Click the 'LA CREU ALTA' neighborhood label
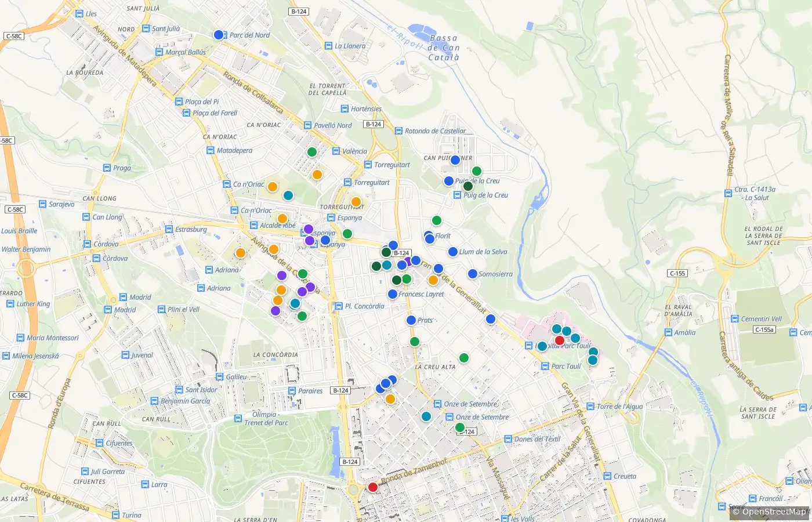812x522 pixels. [x=435, y=367]
